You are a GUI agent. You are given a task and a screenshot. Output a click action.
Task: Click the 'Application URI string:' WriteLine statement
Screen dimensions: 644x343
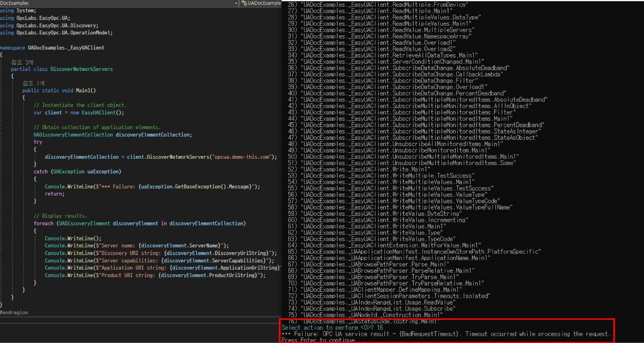point(163,268)
